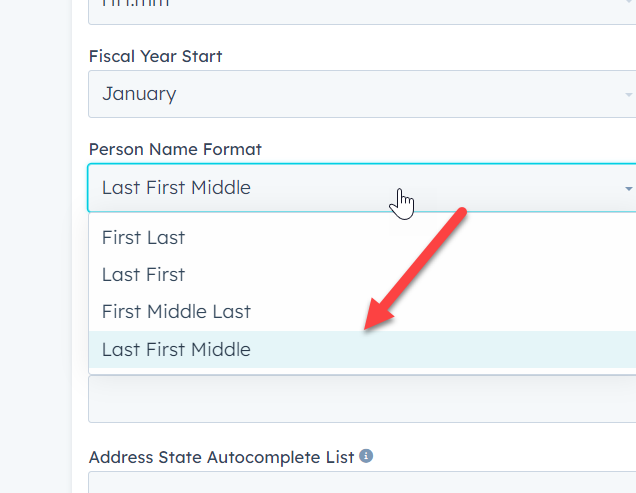
Task: Select the highlighted "Last First Middle" list option
Action: [176, 350]
